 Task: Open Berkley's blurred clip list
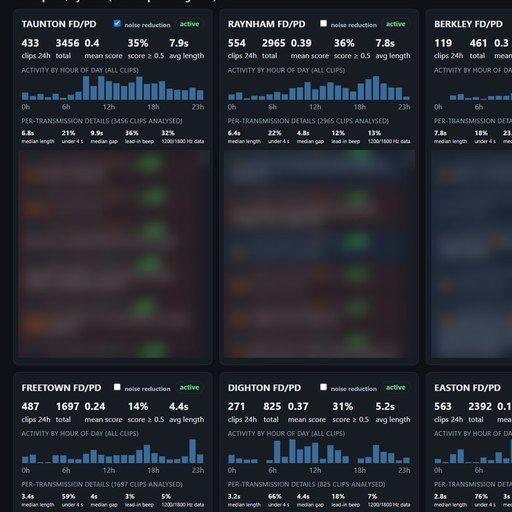[471, 254]
